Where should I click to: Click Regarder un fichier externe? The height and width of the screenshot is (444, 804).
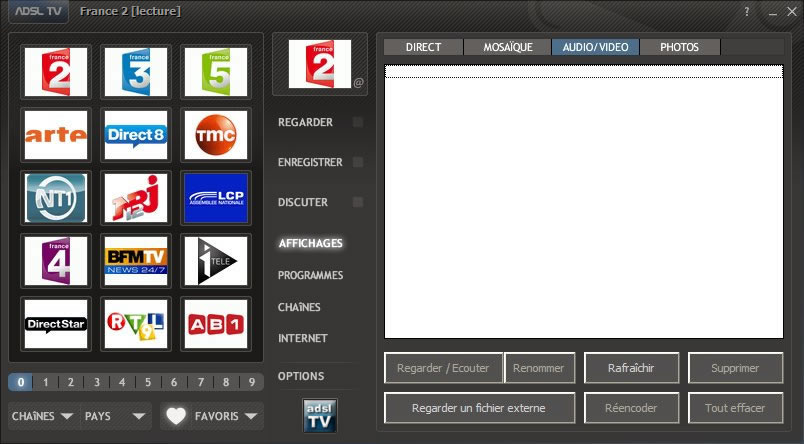(x=479, y=408)
